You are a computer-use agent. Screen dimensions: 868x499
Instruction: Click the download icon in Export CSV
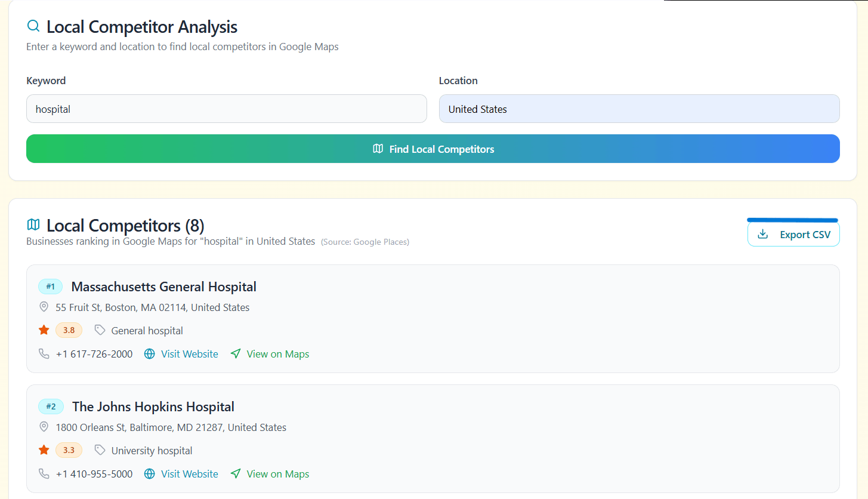pyautogui.click(x=762, y=235)
